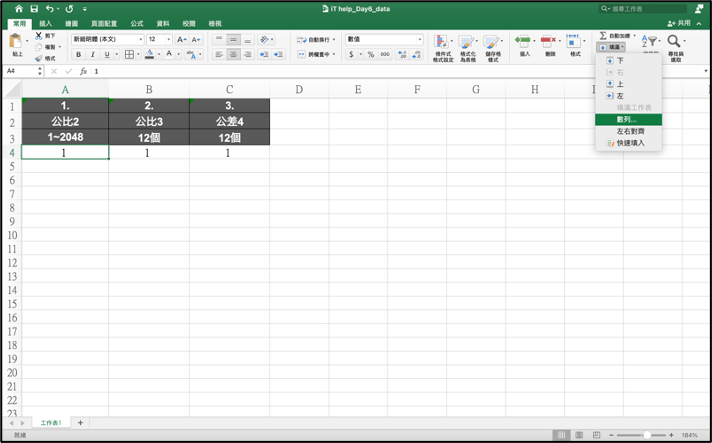Screen dimensions: 712x443
Task: Apply currency format with $ icon
Action: [x=351, y=54]
